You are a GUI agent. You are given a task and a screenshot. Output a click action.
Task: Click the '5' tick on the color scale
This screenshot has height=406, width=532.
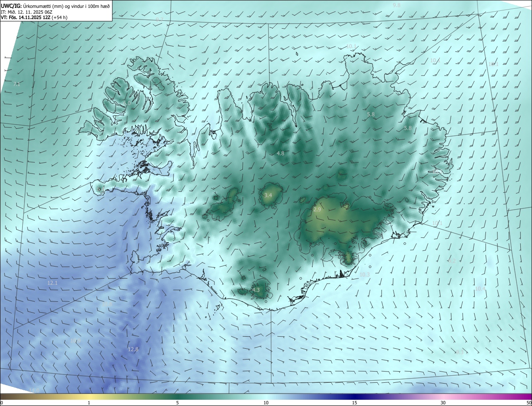pos(177,403)
